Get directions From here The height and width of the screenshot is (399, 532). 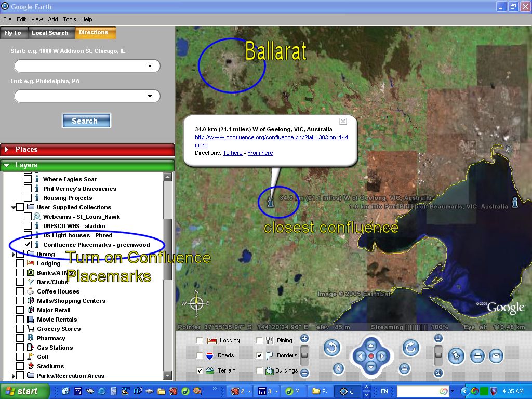coord(260,153)
